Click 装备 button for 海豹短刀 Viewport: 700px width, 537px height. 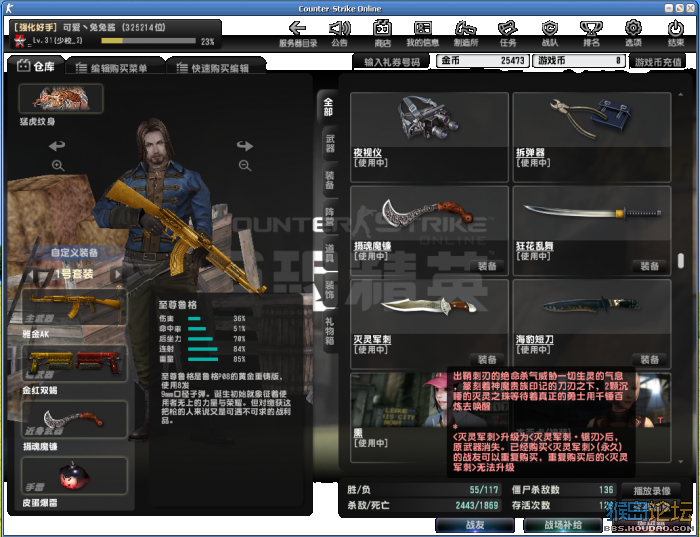pos(649,359)
